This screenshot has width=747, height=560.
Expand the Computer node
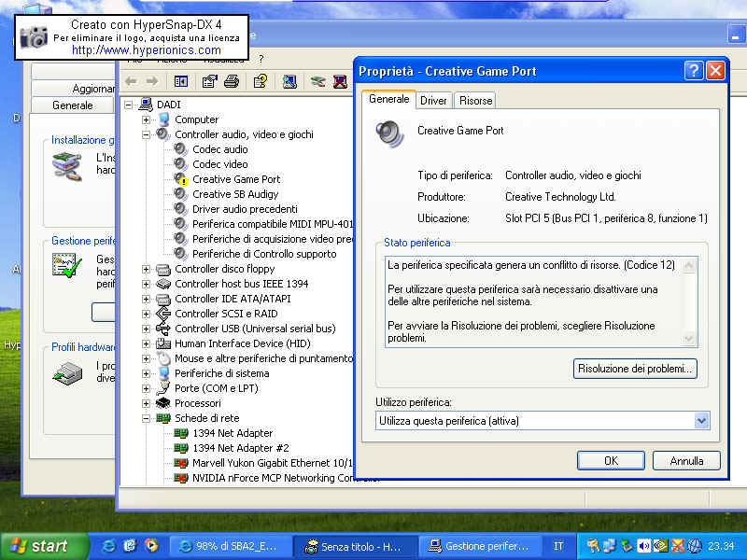tap(147, 120)
